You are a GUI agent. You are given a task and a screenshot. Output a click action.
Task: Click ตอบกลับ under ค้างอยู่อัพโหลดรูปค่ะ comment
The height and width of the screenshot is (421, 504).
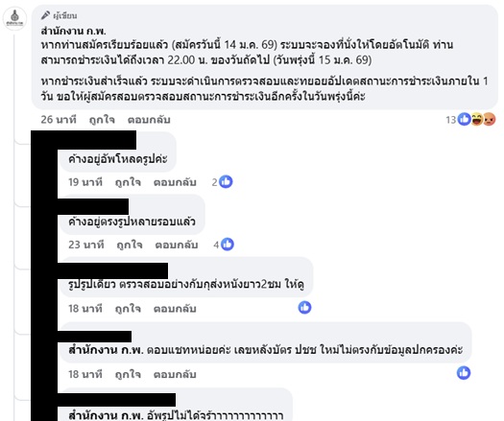[175, 182]
